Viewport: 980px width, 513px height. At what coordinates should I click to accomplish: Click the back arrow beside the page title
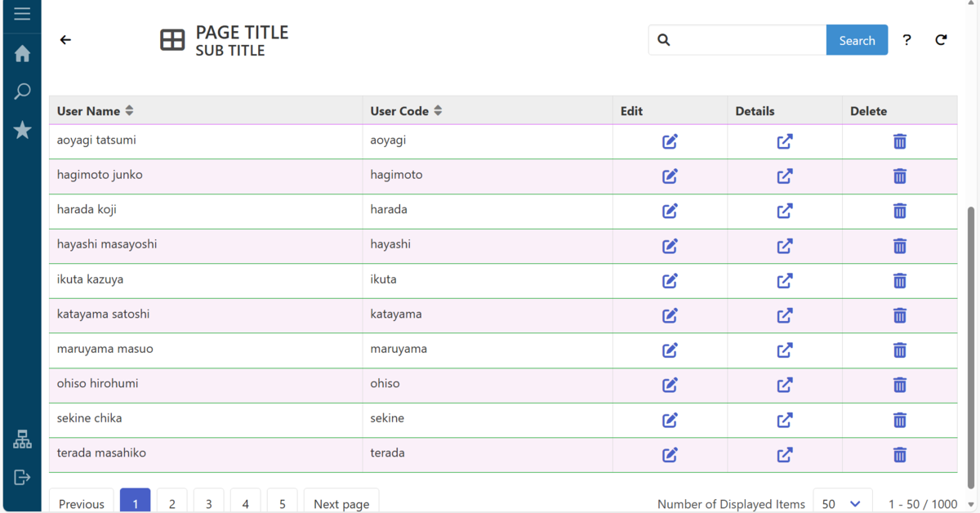click(65, 40)
